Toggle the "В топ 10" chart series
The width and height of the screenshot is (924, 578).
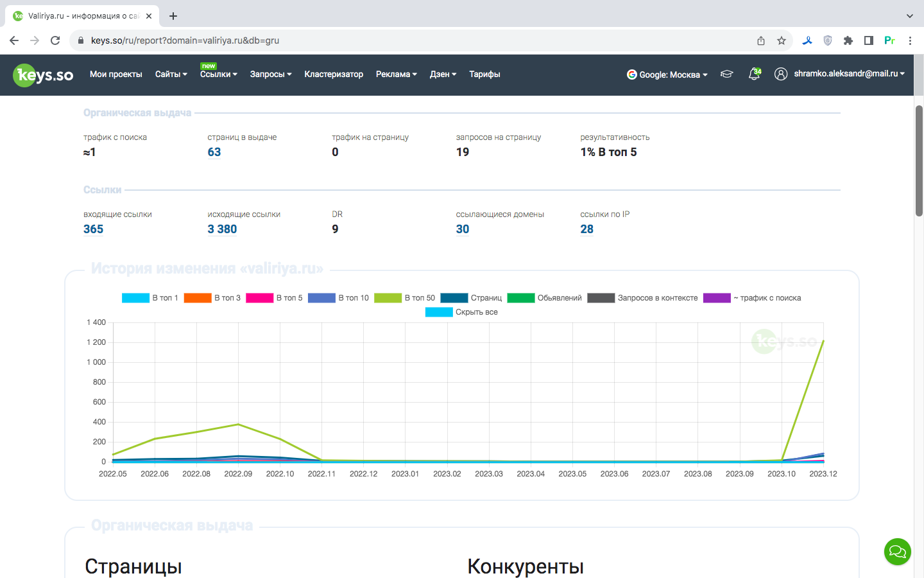point(339,298)
